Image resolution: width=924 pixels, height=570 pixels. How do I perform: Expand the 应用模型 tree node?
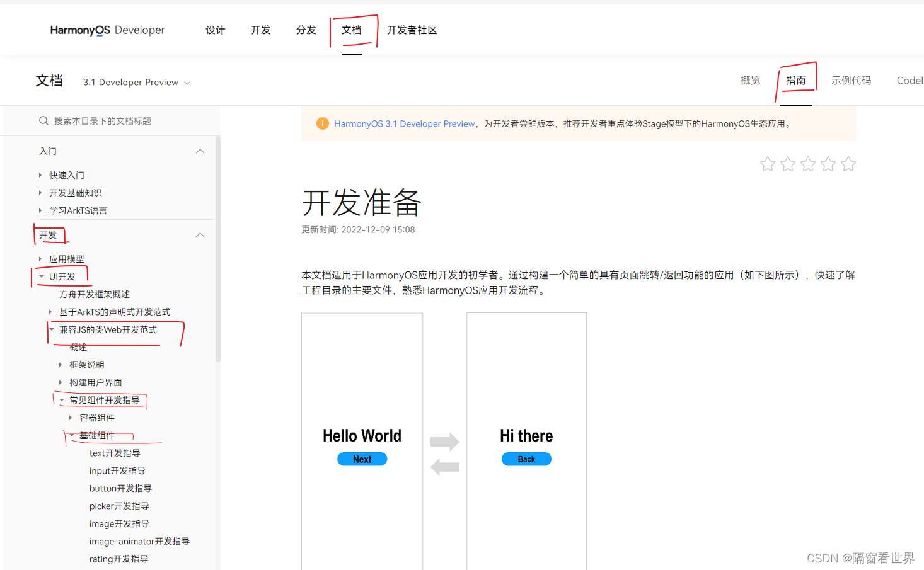[40, 259]
